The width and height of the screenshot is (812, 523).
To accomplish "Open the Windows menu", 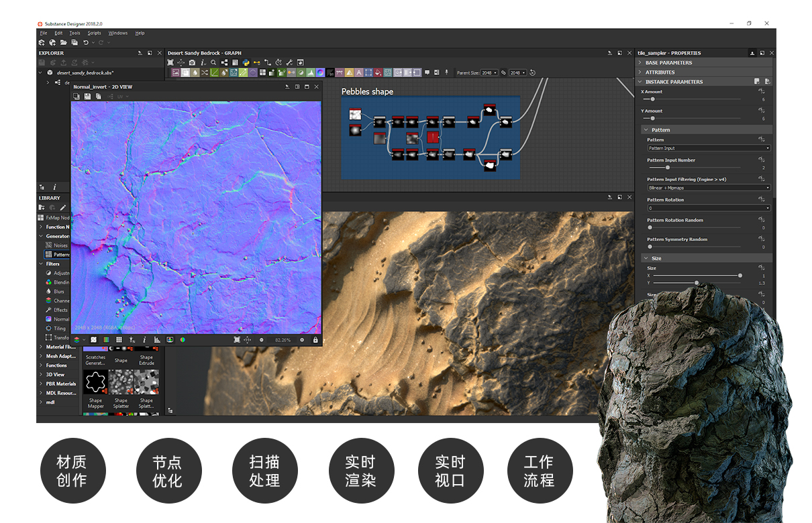I will click(x=118, y=33).
